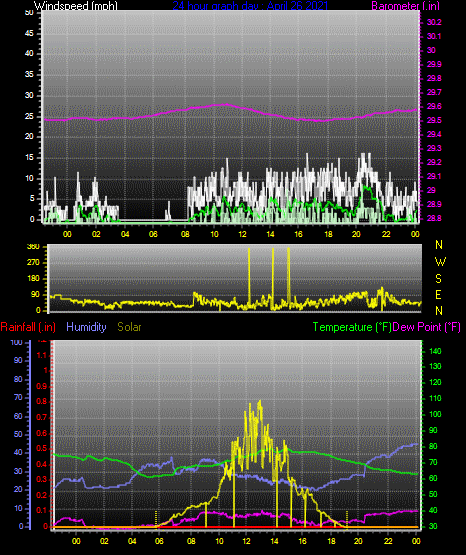Click the 29.9 barometer axis value
466x555 pixels.
coord(434,64)
